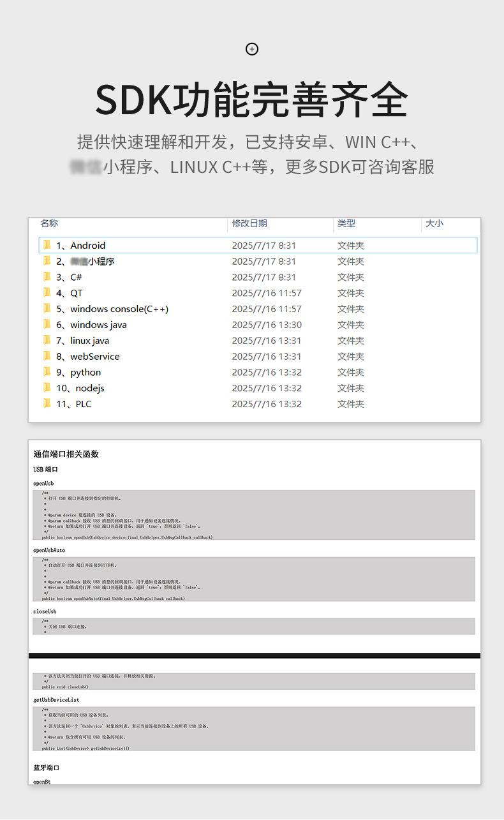The image size is (504, 820).
Task: Select the 小程序 folder entry
Action: [x=85, y=261]
